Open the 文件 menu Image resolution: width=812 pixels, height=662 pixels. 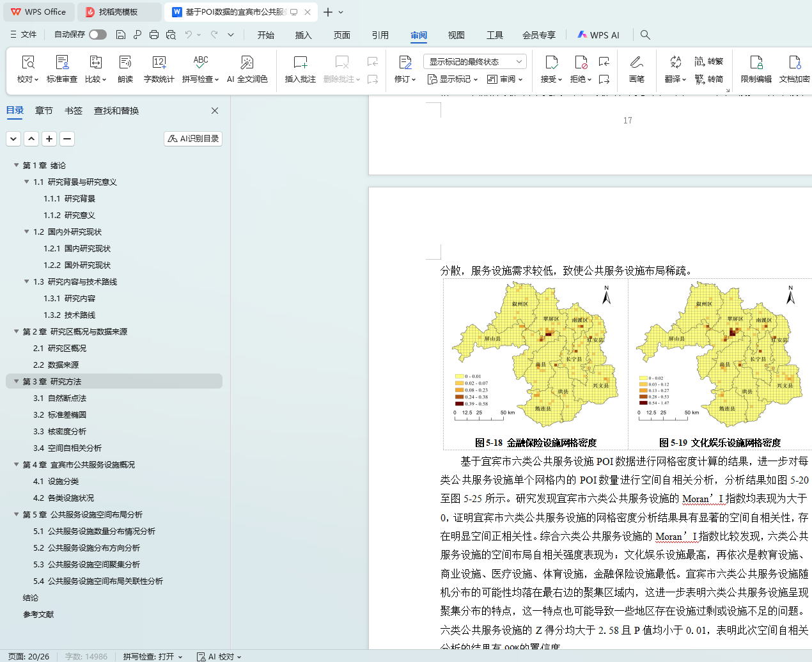[x=24, y=35]
